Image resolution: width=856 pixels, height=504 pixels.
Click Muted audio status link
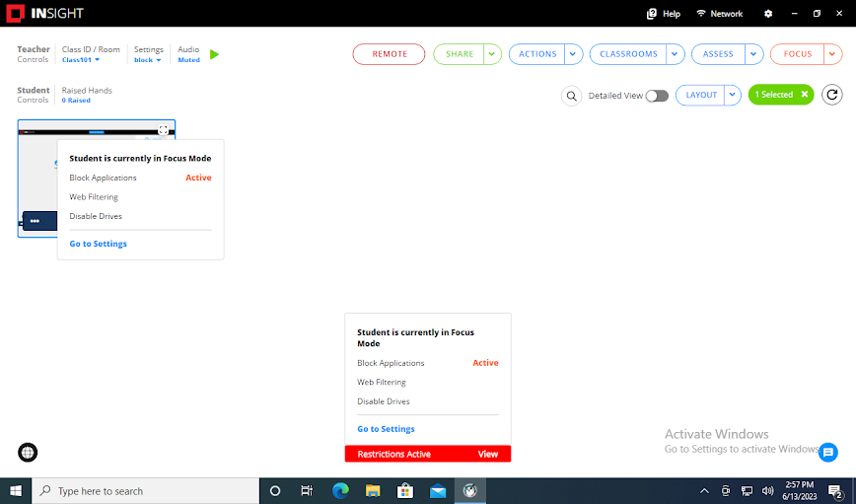click(188, 60)
